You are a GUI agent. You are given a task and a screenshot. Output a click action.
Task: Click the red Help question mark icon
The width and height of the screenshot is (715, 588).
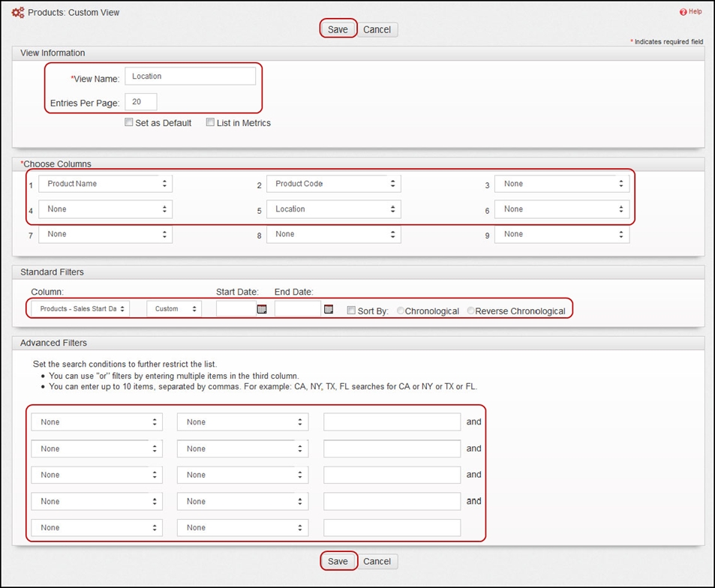click(683, 12)
